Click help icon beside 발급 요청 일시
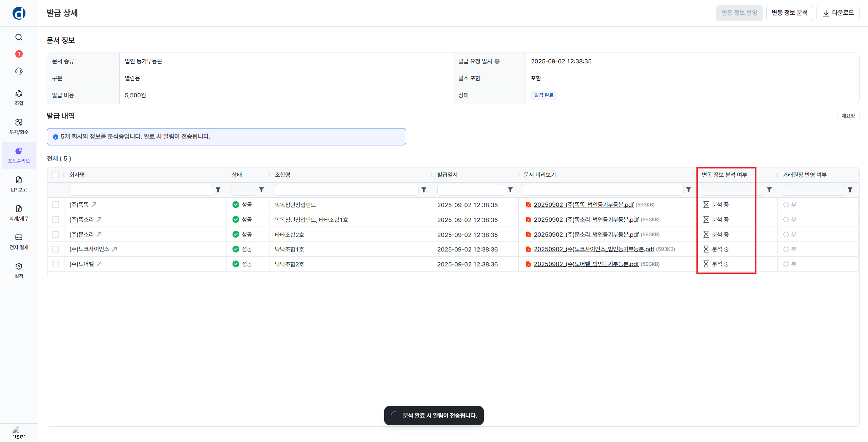This screenshot has height=442, width=868. [497, 61]
